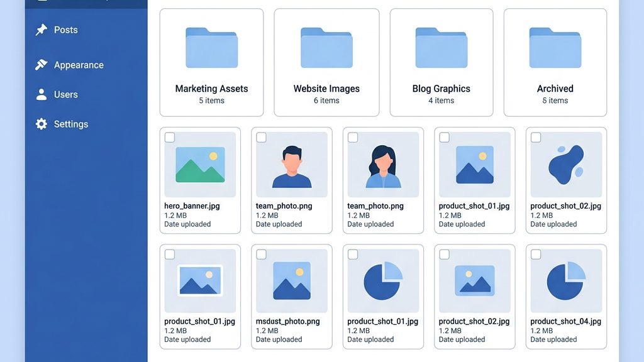This screenshot has height=362, width=644.
Task: Open the Marketing Assets folder icon
Action: pyautogui.click(x=211, y=47)
